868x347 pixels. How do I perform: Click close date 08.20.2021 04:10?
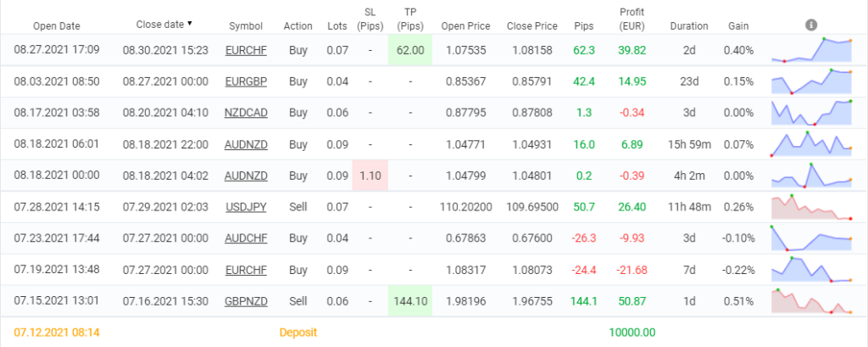pos(165,113)
